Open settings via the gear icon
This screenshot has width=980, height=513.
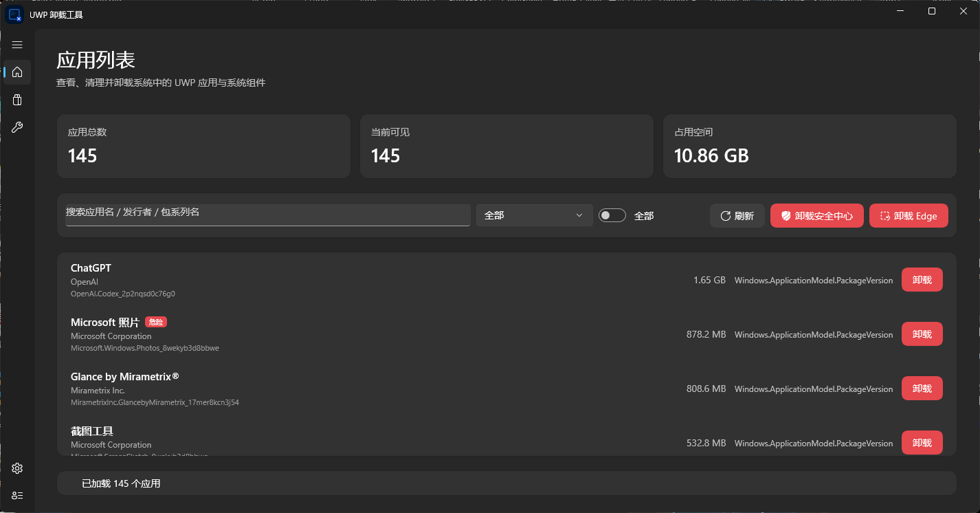(17, 468)
